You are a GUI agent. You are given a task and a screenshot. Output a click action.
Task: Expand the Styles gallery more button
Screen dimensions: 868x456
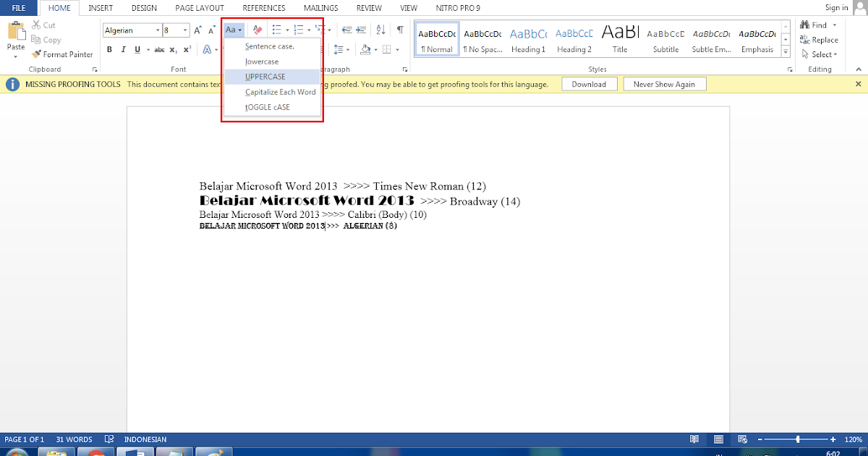coord(786,51)
